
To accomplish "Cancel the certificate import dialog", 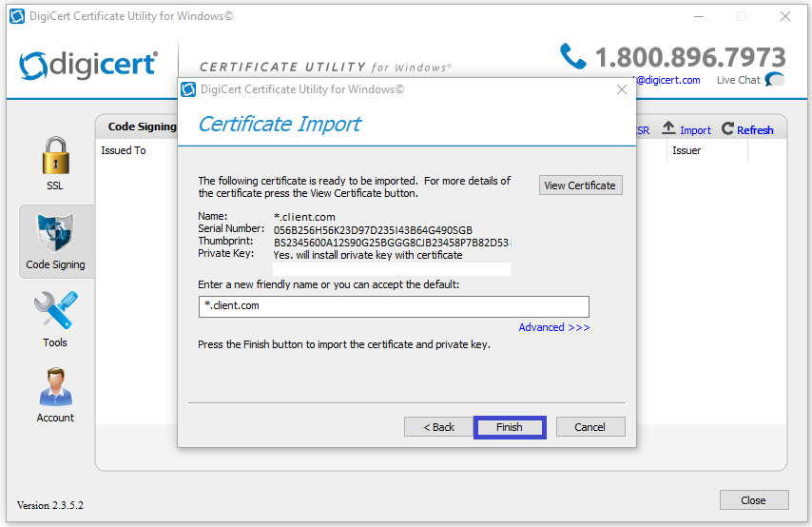I will 590,427.
